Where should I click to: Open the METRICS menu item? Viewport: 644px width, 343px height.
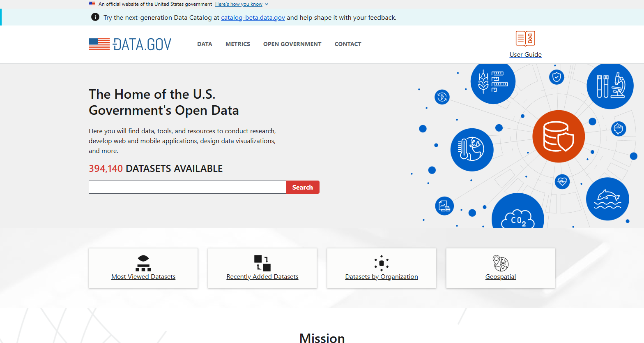[x=238, y=44]
